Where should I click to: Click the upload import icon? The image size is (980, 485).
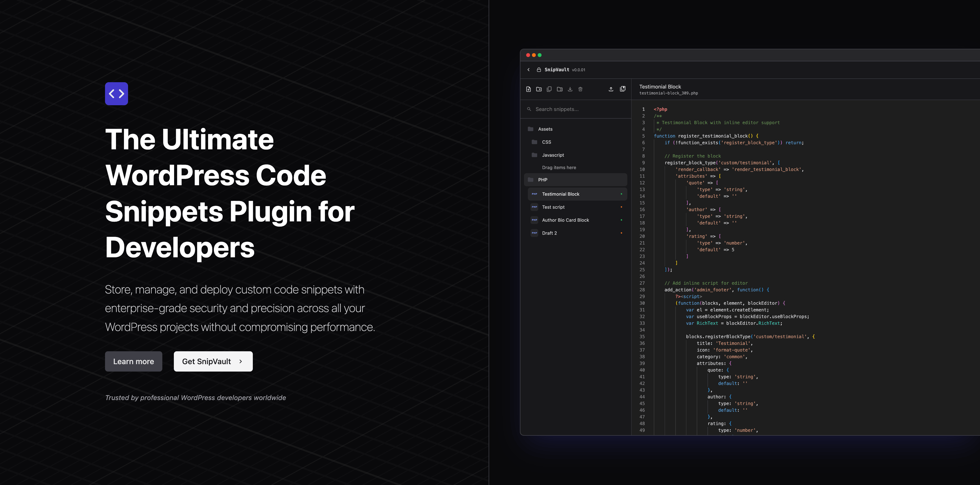611,89
